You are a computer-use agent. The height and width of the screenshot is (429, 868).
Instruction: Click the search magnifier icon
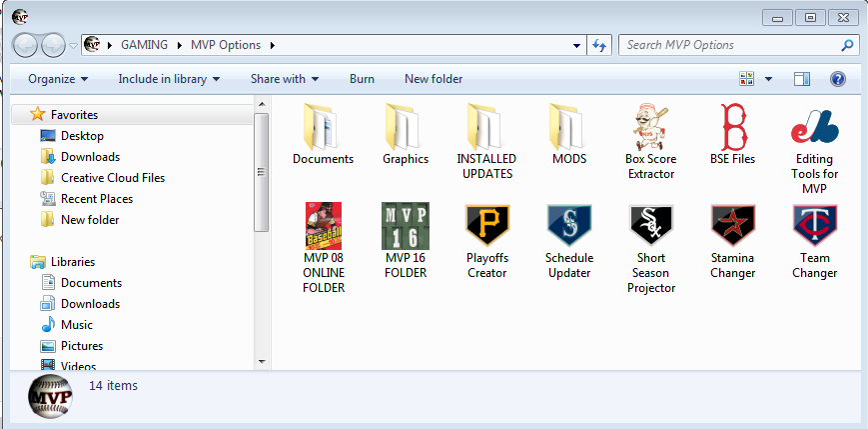[x=847, y=45]
